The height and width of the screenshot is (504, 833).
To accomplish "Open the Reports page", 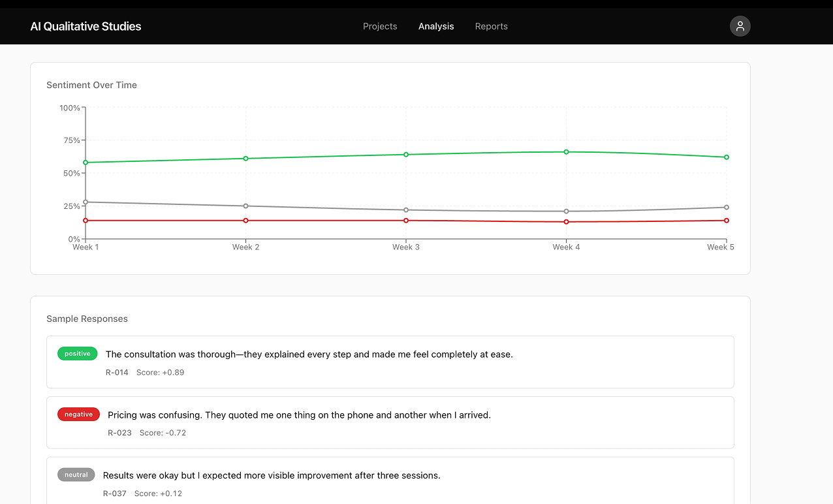I will tap(492, 26).
